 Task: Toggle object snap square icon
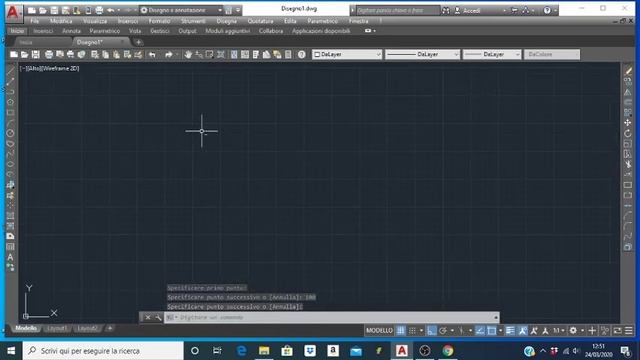pyautogui.click(x=491, y=331)
